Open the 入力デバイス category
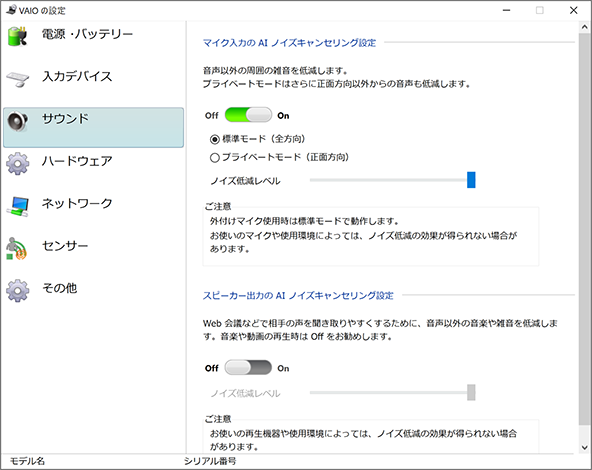592x470 pixels. pyautogui.click(x=93, y=85)
